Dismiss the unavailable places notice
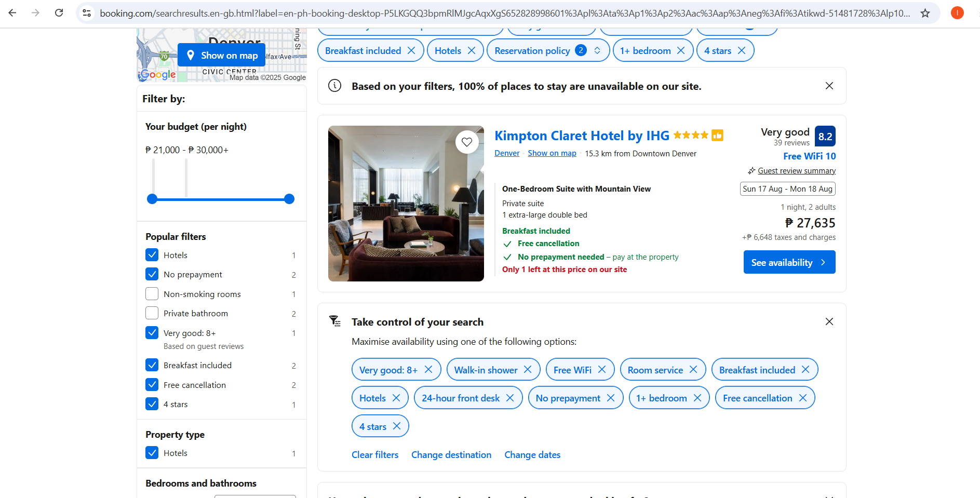The image size is (980, 498). pyautogui.click(x=829, y=86)
